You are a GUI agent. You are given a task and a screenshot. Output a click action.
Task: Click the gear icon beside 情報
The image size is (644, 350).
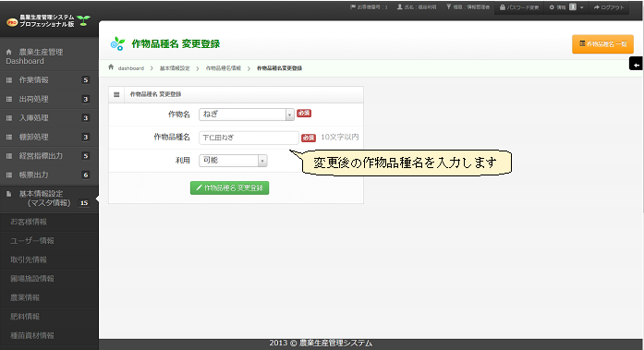coord(552,7)
